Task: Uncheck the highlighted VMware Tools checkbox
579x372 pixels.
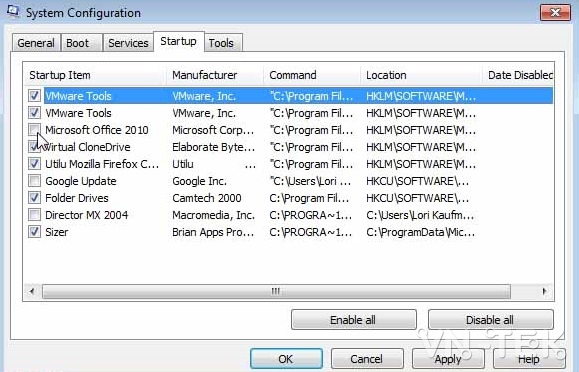Action: pos(34,96)
